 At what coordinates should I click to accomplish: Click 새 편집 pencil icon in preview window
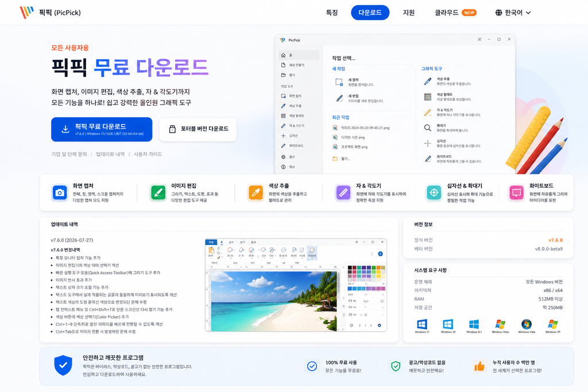pyautogui.click(x=339, y=98)
